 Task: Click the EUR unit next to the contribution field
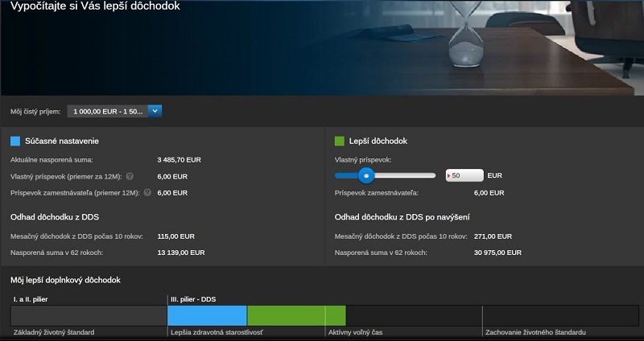(x=494, y=175)
